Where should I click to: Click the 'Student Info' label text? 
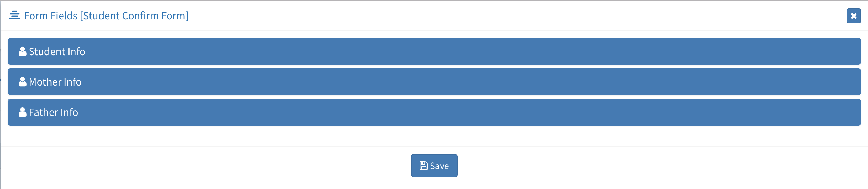click(57, 51)
